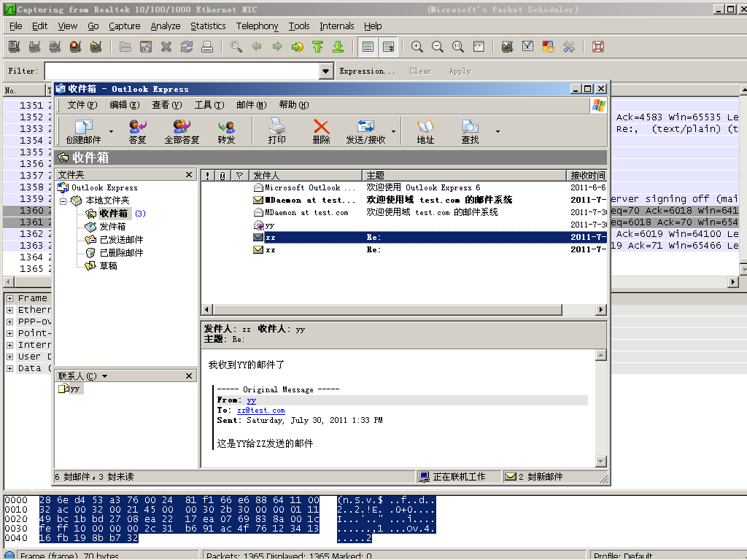Viewport: 747px width, 560px height.
Task: Select Deleted Items folder in tree
Action: 115,253
